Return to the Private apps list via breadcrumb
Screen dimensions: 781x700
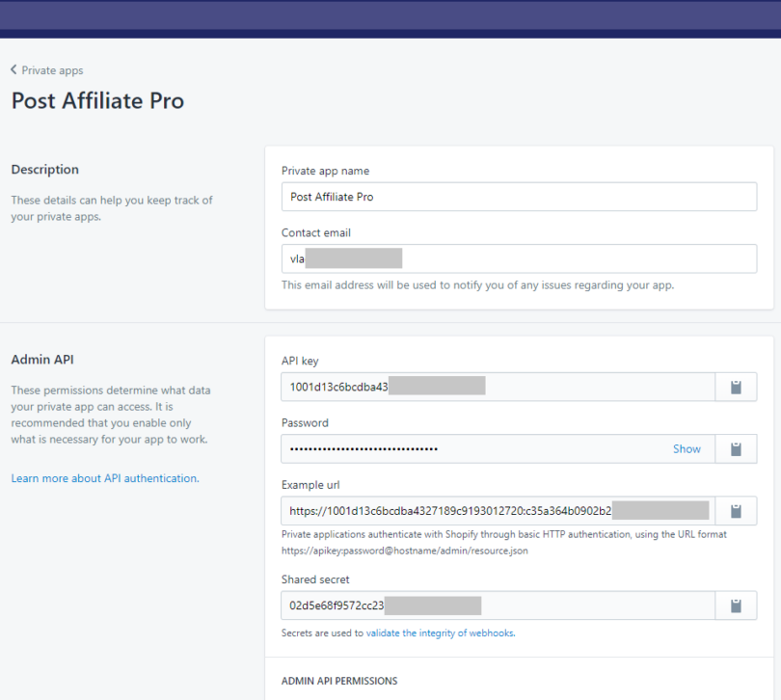52,69
